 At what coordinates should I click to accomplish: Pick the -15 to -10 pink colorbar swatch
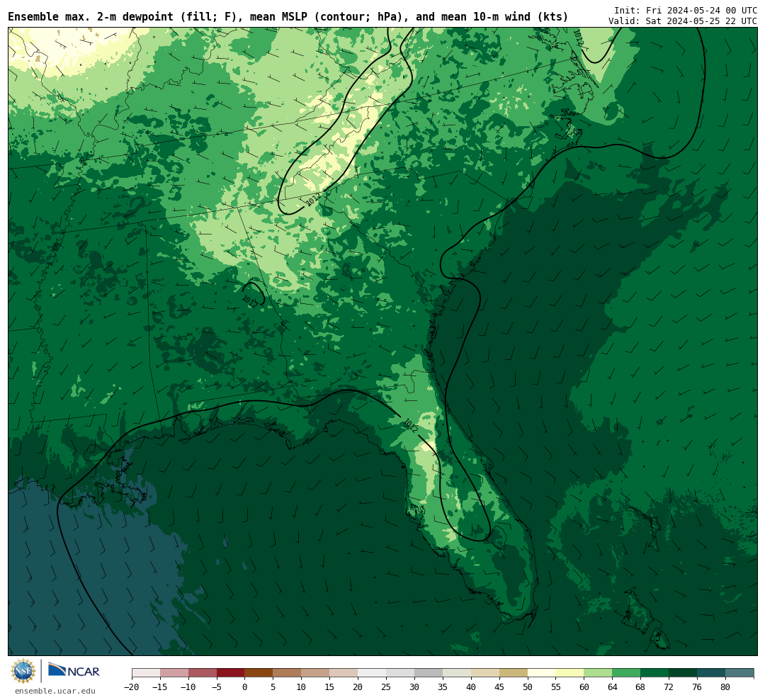coord(174,673)
